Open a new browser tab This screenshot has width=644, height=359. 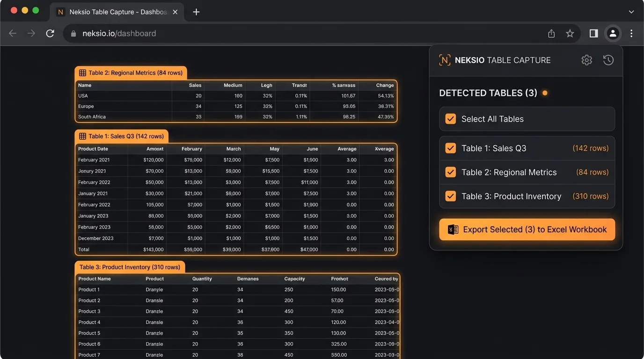pyautogui.click(x=196, y=12)
